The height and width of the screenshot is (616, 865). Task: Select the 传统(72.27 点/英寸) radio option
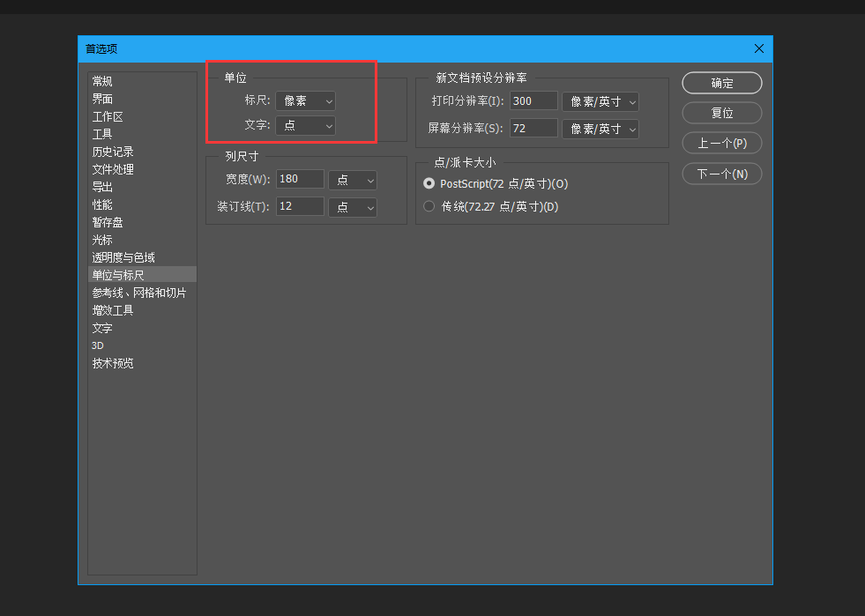(429, 206)
